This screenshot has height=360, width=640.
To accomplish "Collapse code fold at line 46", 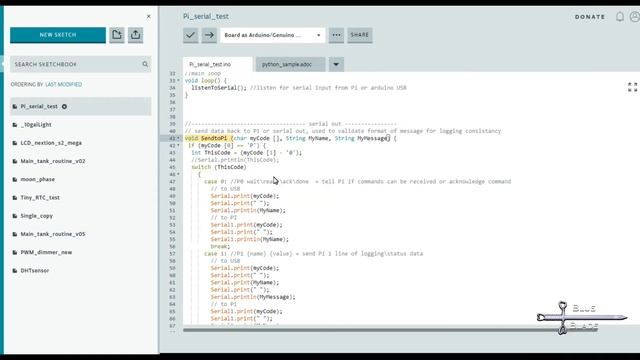I will pyautogui.click(x=178, y=174).
